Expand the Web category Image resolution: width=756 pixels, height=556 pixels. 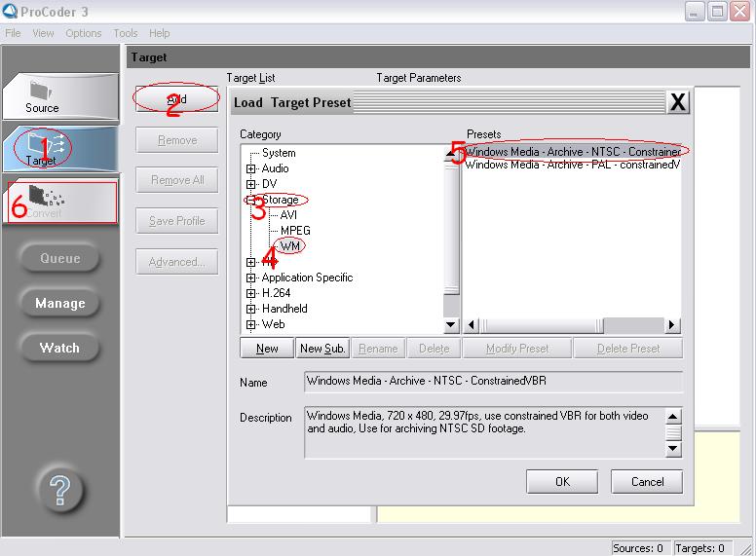click(250, 324)
